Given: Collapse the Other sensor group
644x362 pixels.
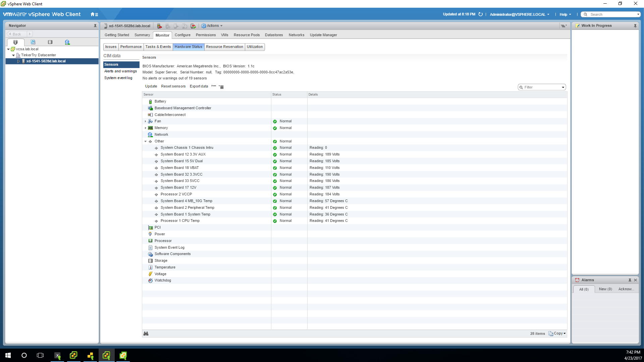Looking at the screenshot, I should 145,141.
